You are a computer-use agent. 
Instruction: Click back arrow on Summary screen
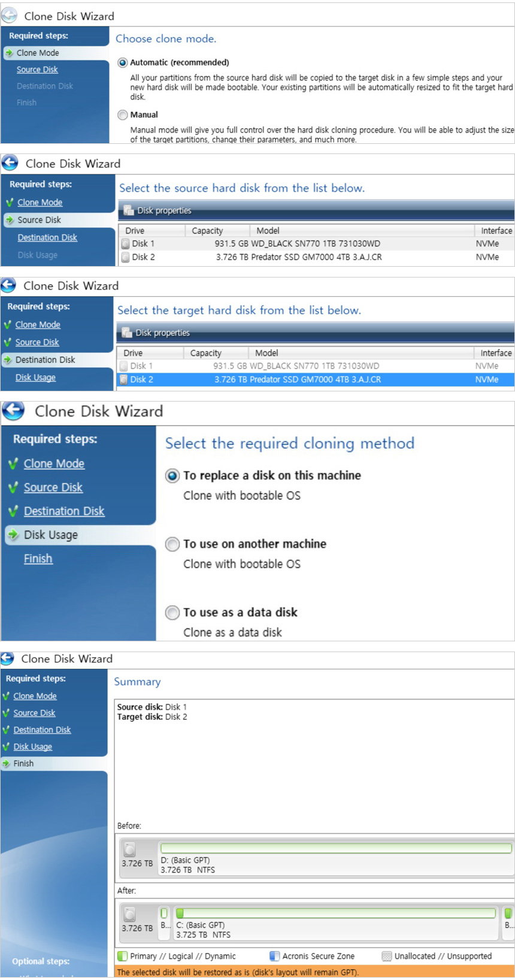point(7,658)
